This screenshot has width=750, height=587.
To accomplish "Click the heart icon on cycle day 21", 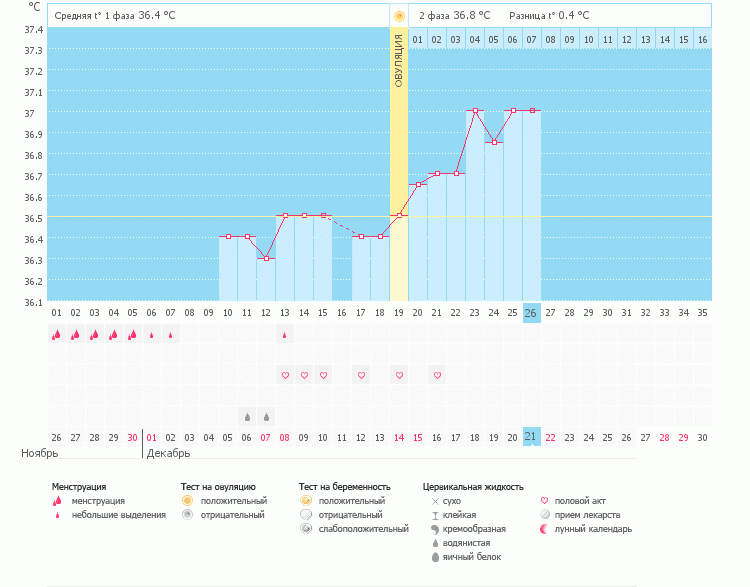I will point(437,375).
